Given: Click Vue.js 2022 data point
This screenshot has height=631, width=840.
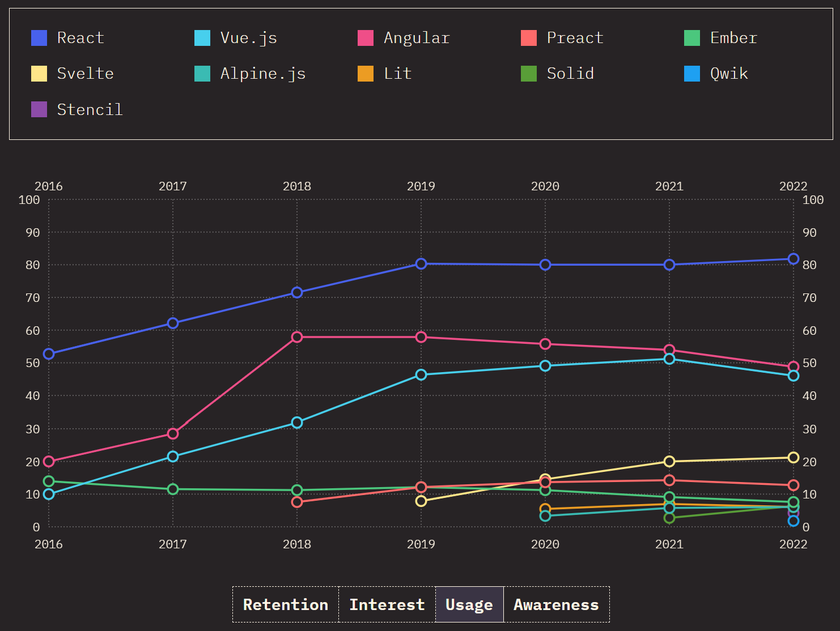Looking at the screenshot, I should click(x=794, y=376).
